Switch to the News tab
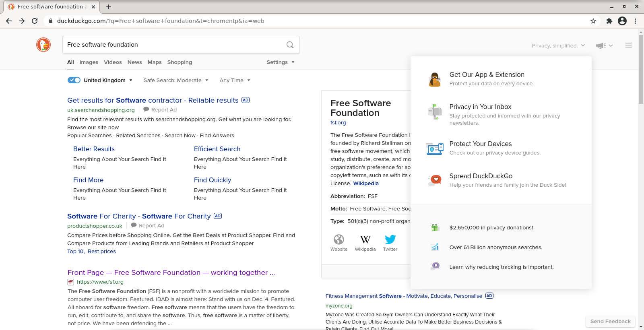 [134, 62]
